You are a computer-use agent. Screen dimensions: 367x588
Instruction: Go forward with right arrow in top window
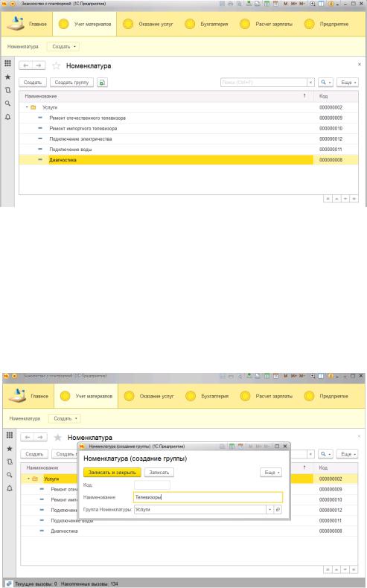(39, 65)
